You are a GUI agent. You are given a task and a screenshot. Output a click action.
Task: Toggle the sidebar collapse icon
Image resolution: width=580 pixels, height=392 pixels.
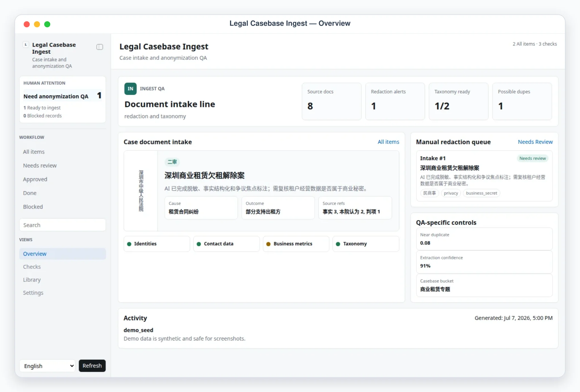click(x=99, y=47)
